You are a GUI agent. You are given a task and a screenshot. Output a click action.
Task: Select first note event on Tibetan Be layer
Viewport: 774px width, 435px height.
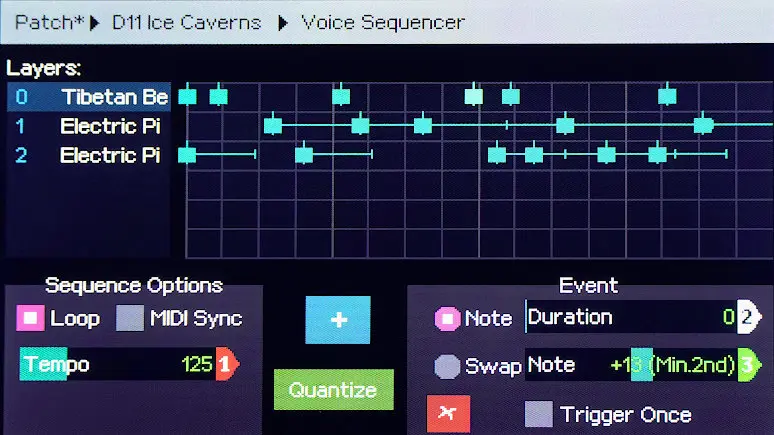pos(187,96)
